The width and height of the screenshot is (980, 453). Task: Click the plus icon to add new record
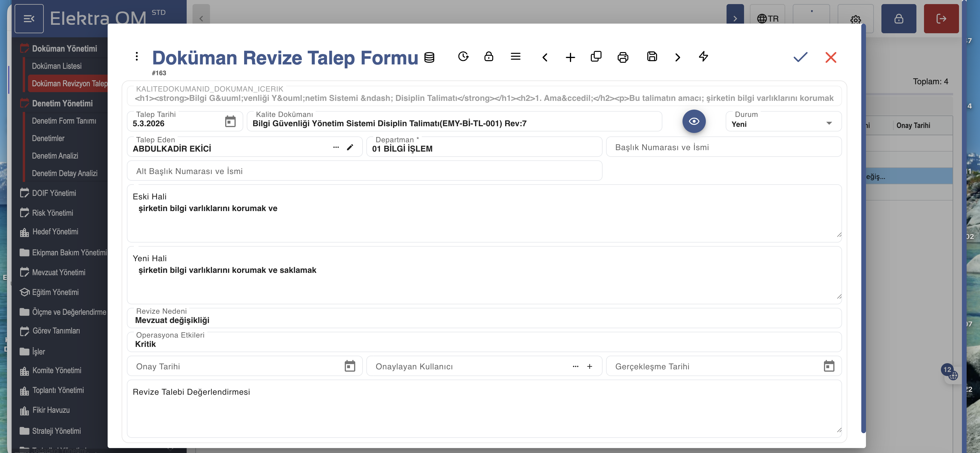pyautogui.click(x=570, y=57)
